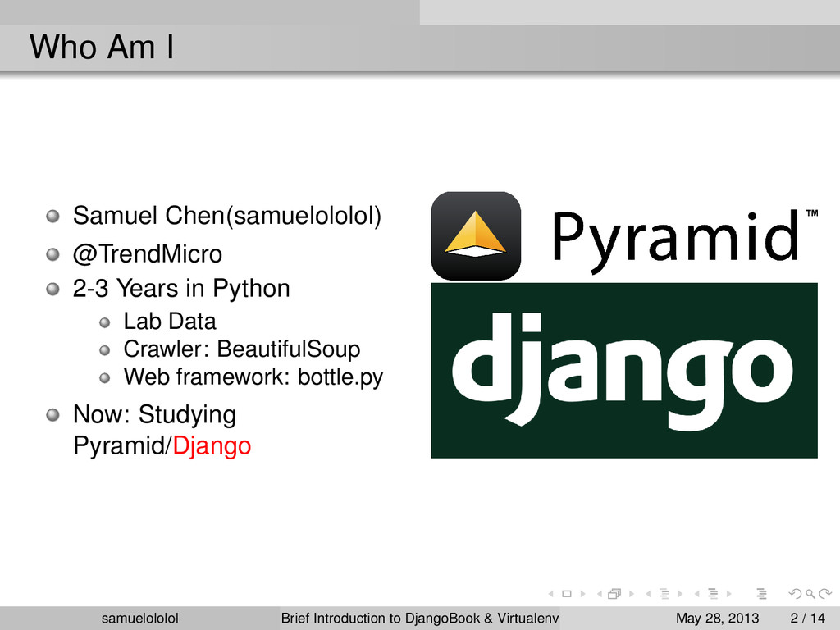Go to previous slide arrow
Viewport: 840px width, 630px height.
click(550, 594)
